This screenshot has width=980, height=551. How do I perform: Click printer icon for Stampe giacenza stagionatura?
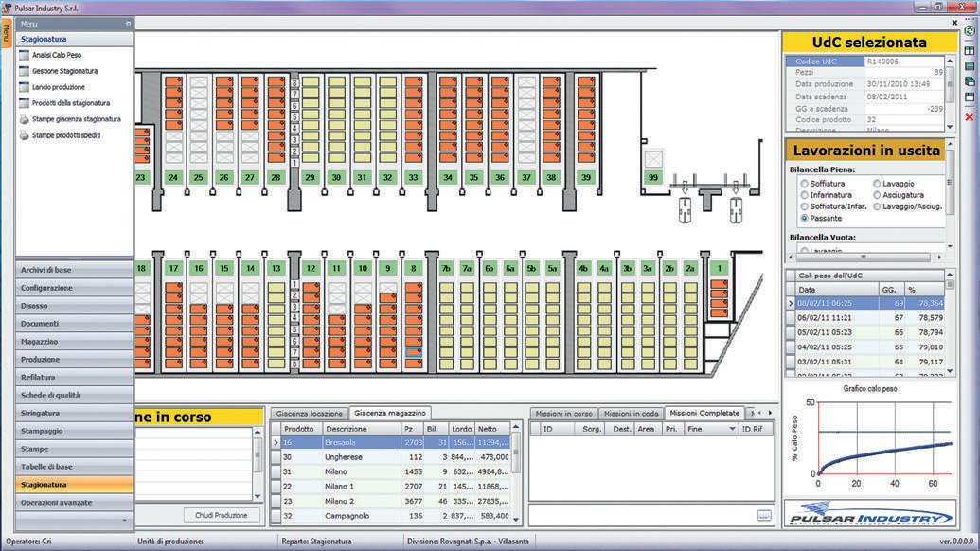25,119
